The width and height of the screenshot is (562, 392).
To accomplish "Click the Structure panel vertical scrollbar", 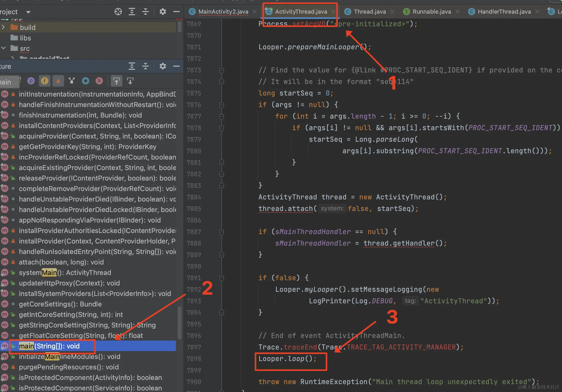I will tap(180, 322).
